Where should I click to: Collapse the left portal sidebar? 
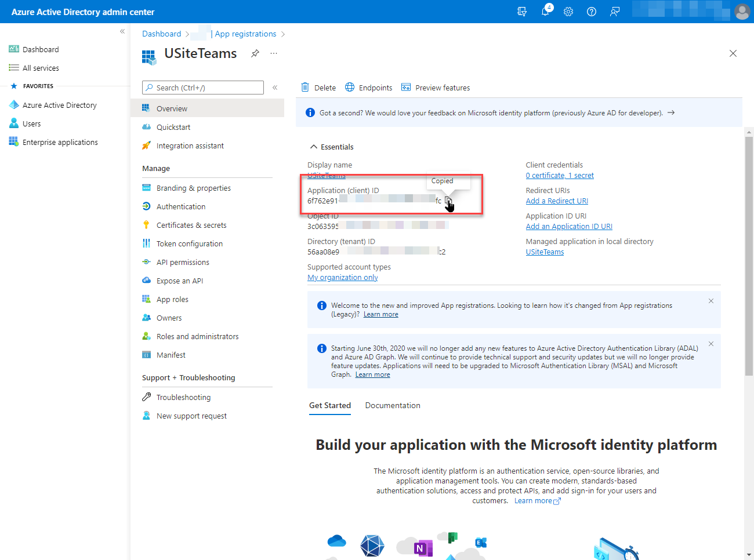122,31
